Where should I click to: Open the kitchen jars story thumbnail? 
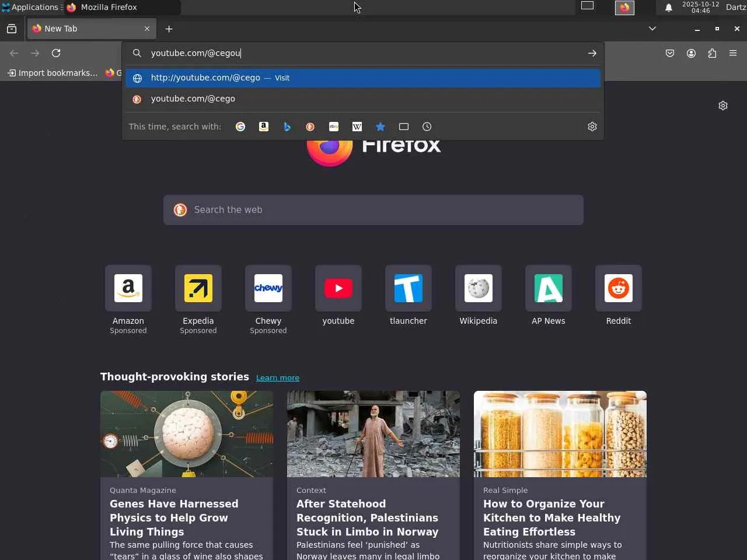tap(560, 434)
